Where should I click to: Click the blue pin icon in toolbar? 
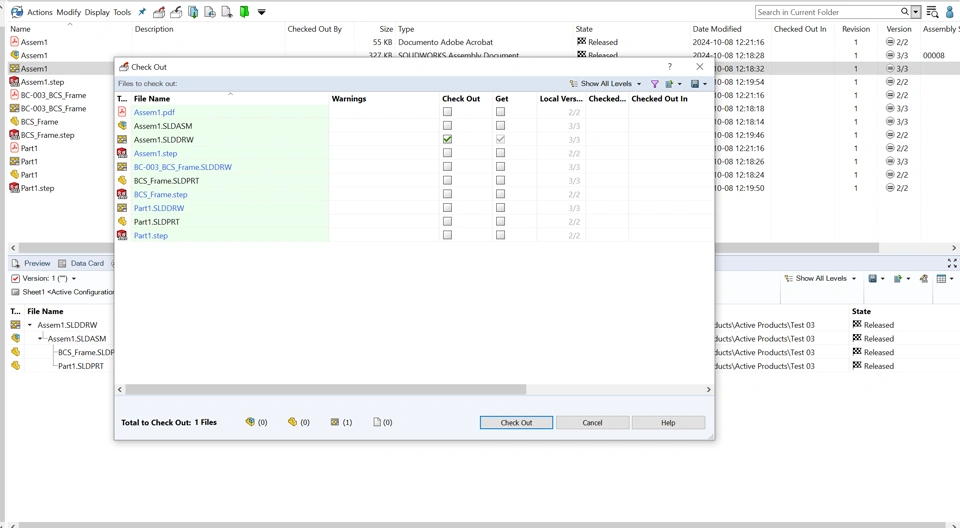coord(142,12)
